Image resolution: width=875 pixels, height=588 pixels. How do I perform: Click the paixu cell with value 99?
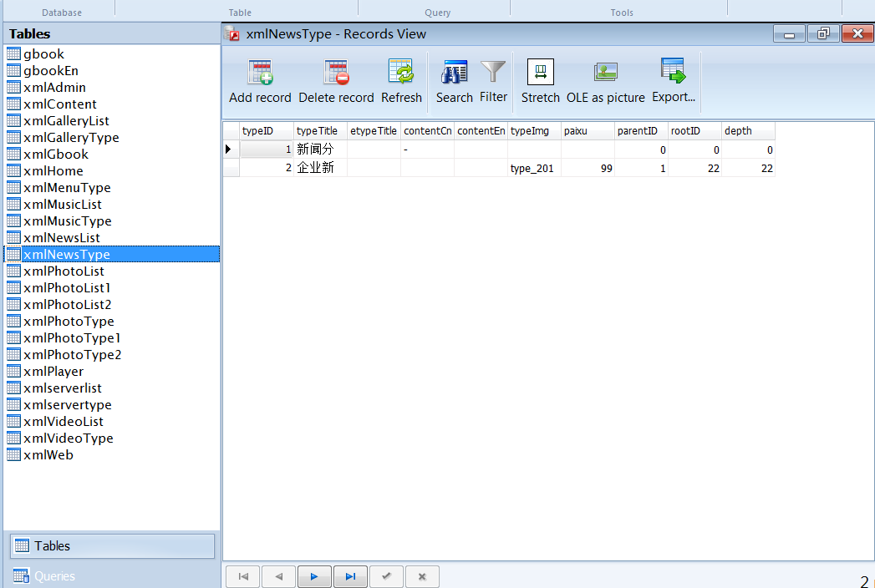pos(588,168)
